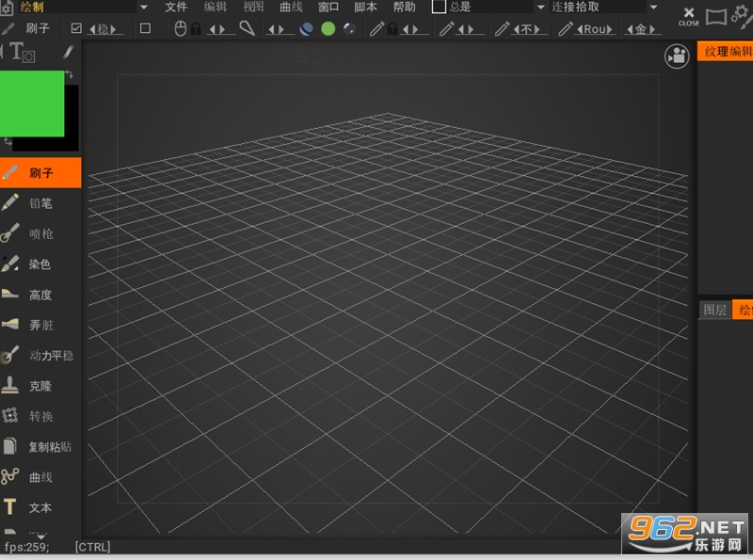Screen dimensions: 753x560
Task: Click the fps:259 status text
Action: (27, 547)
